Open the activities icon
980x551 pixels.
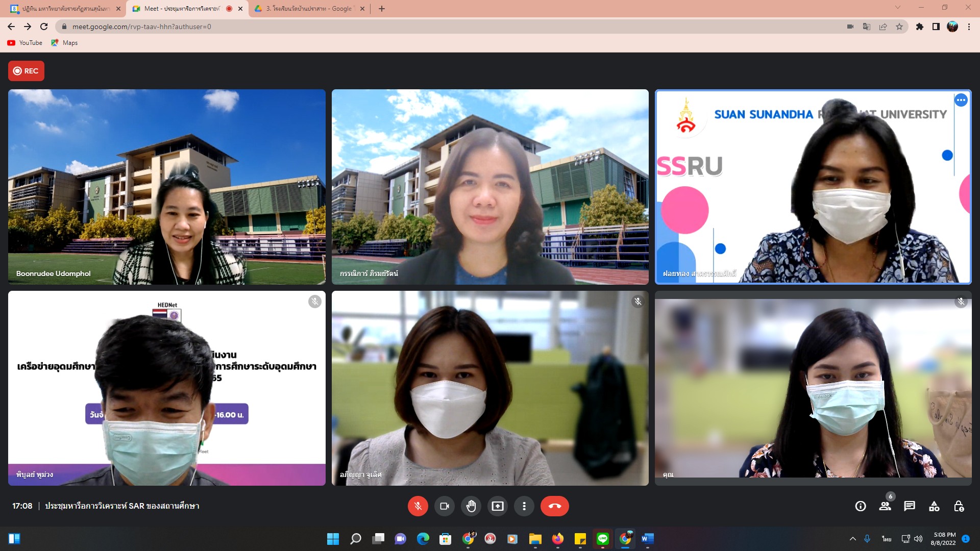[x=934, y=506]
